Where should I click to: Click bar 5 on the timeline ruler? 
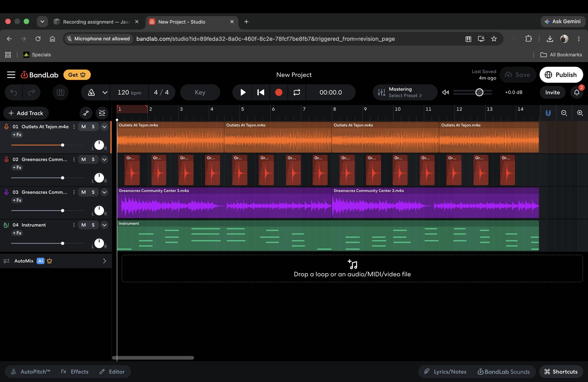pos(243,109)
